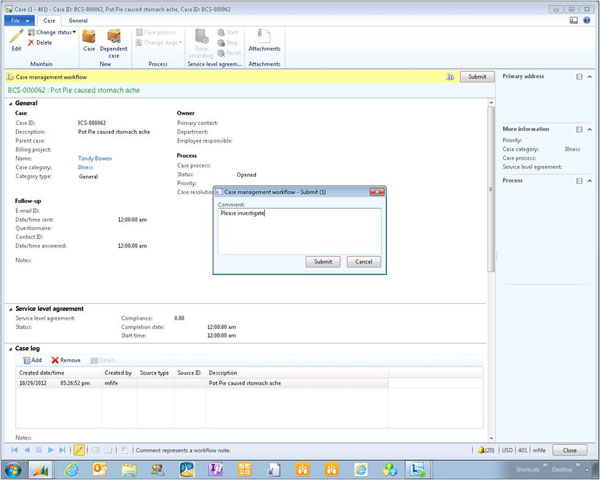Click the Delete icon in Maintain group
The image size is (600, 480).
pyautogui.click(x=45, y=43)
